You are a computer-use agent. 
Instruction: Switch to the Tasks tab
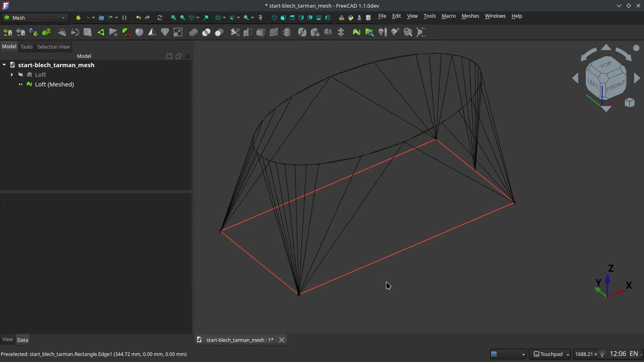[x=27, y=47]
